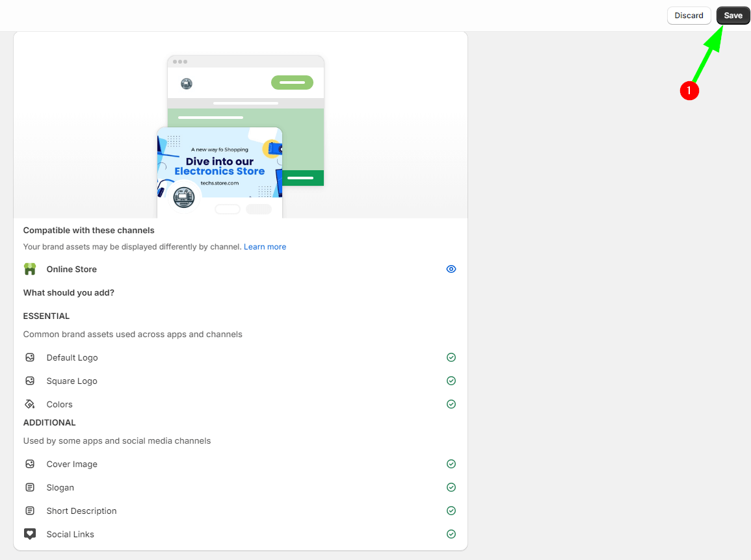The height and width of the screenshot is (560, 751).
Task: Open the Learn more link
Action: 265,247
